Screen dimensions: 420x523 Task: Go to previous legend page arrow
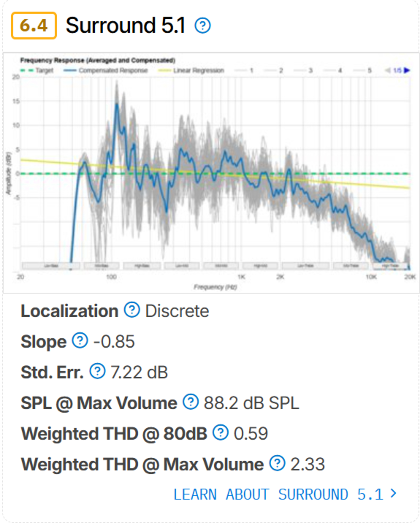[x=388, y=70]
